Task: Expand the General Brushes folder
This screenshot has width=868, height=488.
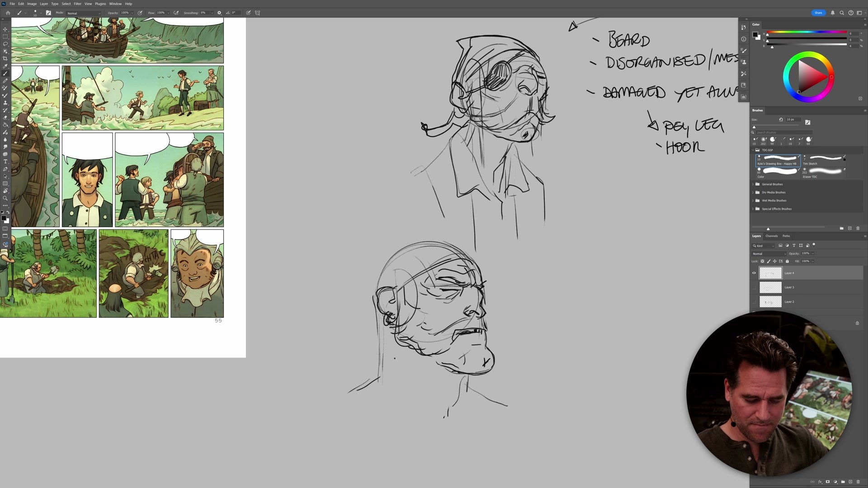Action: pos(753,184)
